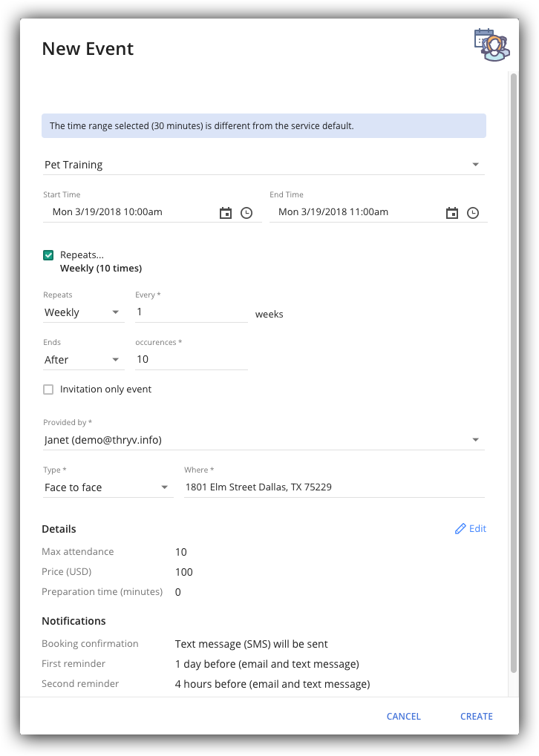Click the Text message (SMS) will be sent text
This screenshot has height=756, width=539.
(252, 644)
